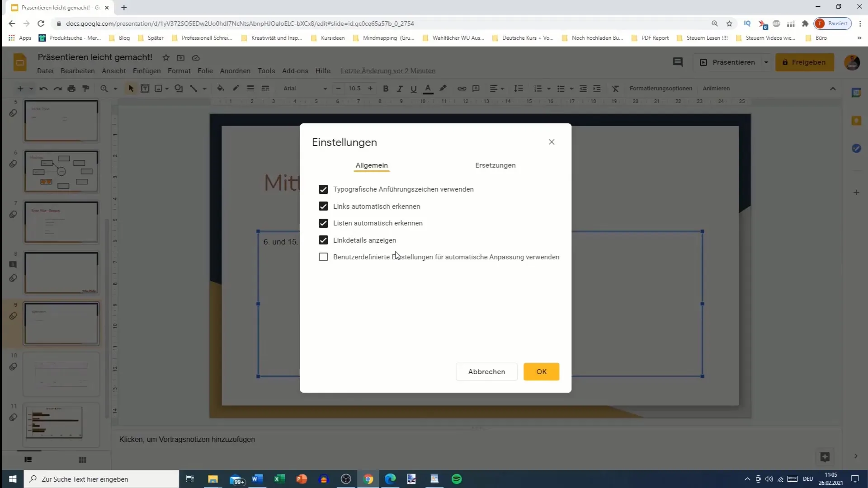Open the Arial font dropdown
Image resolution: width=868 pixels, height=488 pixels.
tap(305, 89)
